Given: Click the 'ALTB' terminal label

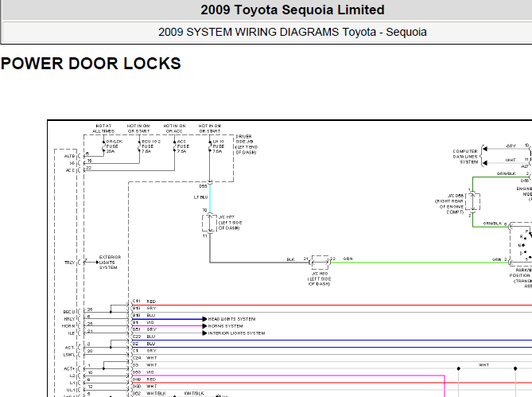Looking at the screenshot, I should (x=69, y=156).
